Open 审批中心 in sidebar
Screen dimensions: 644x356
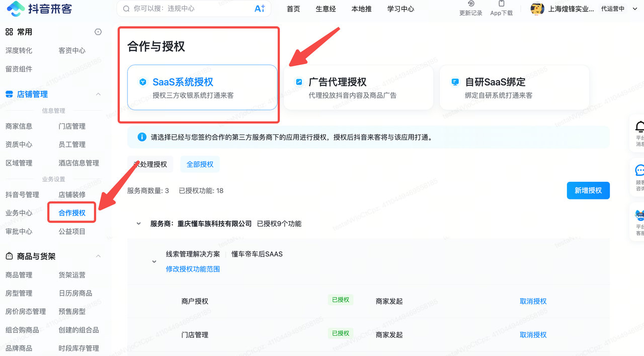click(x=19, y=232)
